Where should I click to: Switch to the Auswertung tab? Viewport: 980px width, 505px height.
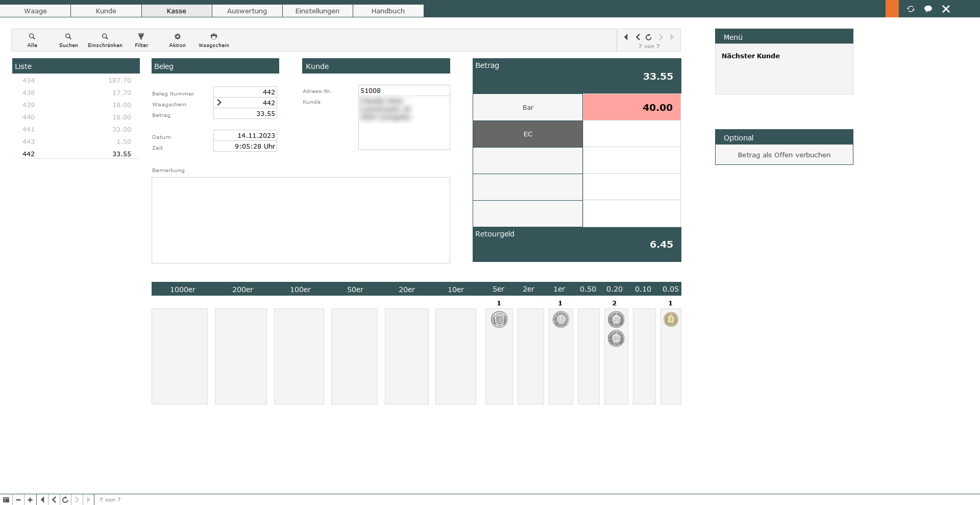tap(247, 11)
